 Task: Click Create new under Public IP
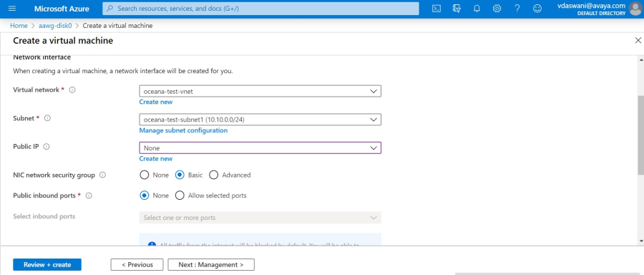coord(156,159)
